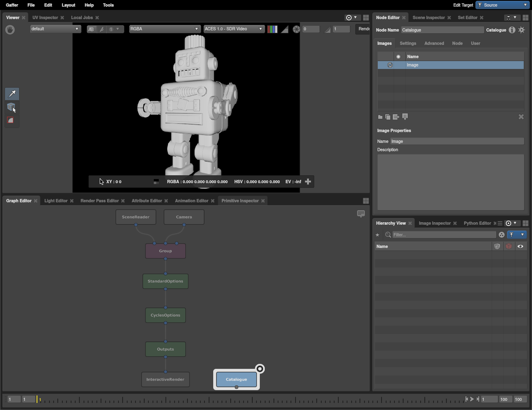Select the color inspector eyedropper tool

click(12, 94)
